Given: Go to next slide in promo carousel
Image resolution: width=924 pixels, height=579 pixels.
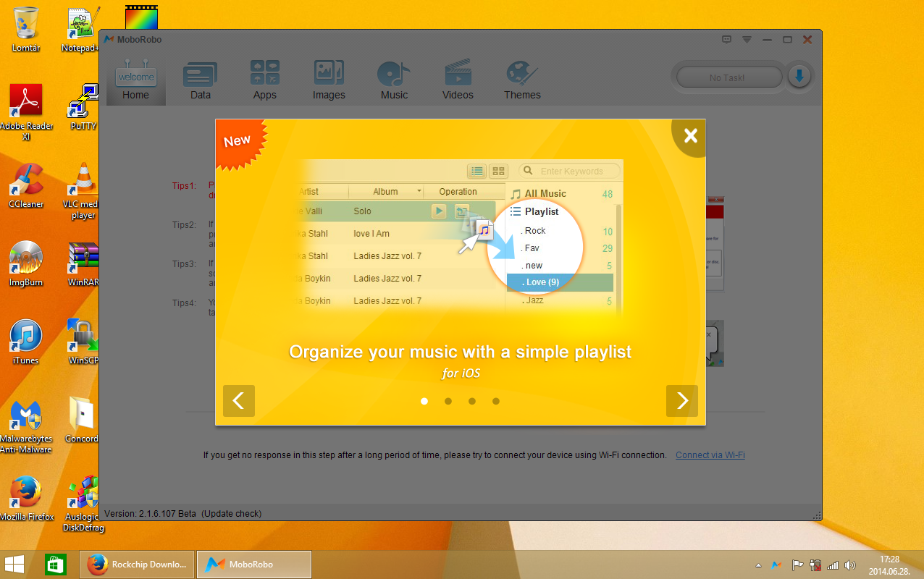Looking at the screenshot, I should coord(681,401).
